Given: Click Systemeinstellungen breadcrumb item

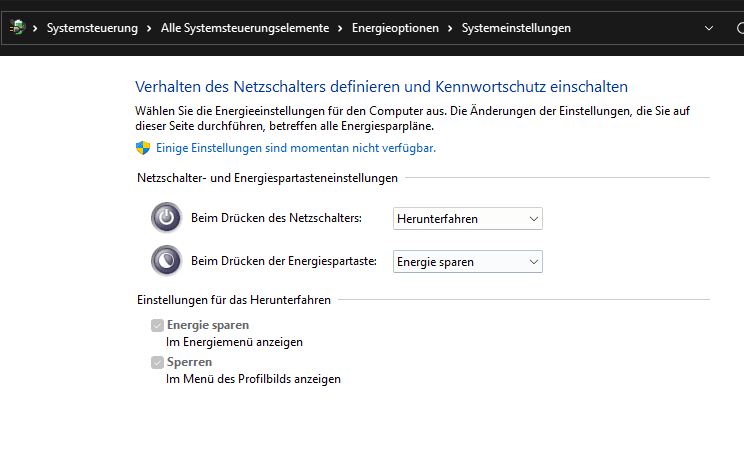Looking at the screenshot, I should click(x=516, y=28).
